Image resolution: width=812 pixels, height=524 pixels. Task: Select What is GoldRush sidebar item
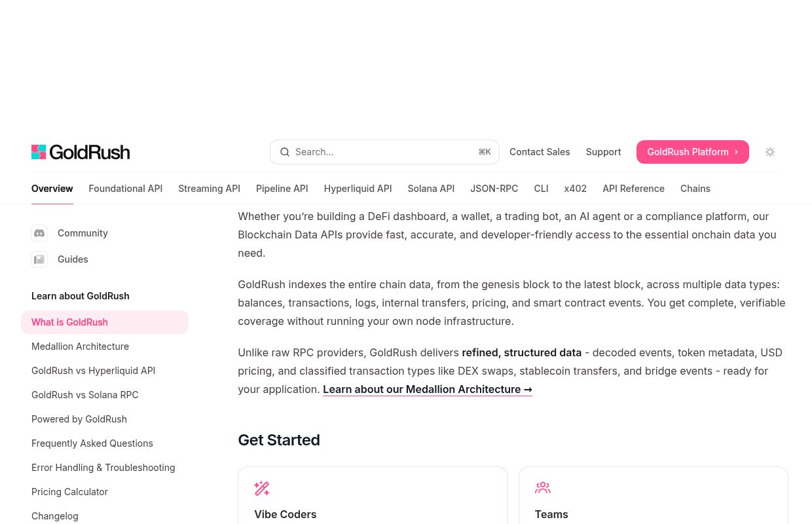tap(105, 322)
